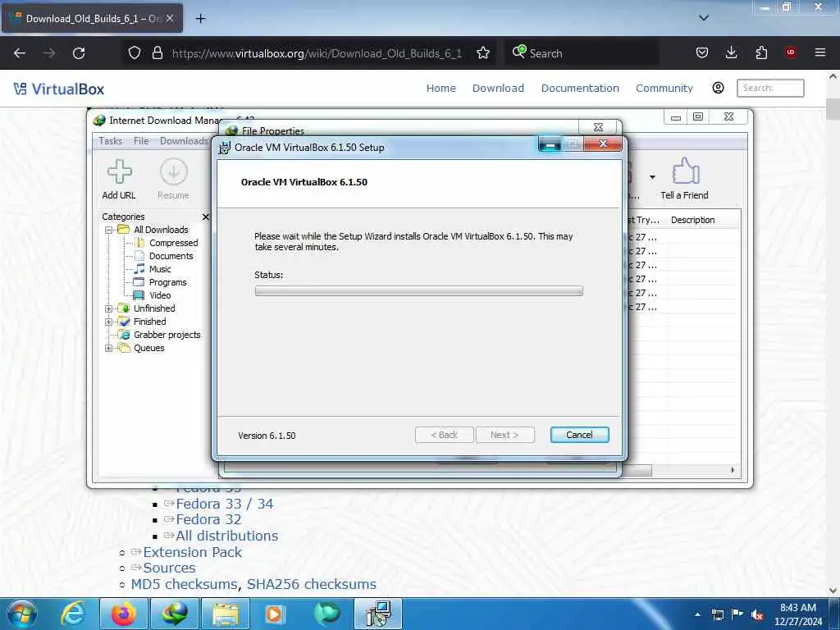Click the installation progress bar under Status
The width and height of the screenshot is (840, 630).
pos(418,291)
